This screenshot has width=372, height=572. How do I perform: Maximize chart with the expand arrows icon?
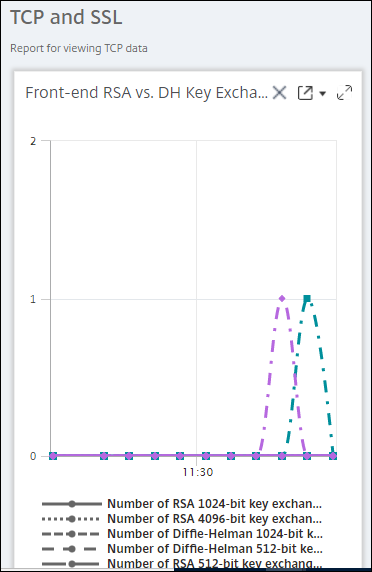click(x=344, y=93)
